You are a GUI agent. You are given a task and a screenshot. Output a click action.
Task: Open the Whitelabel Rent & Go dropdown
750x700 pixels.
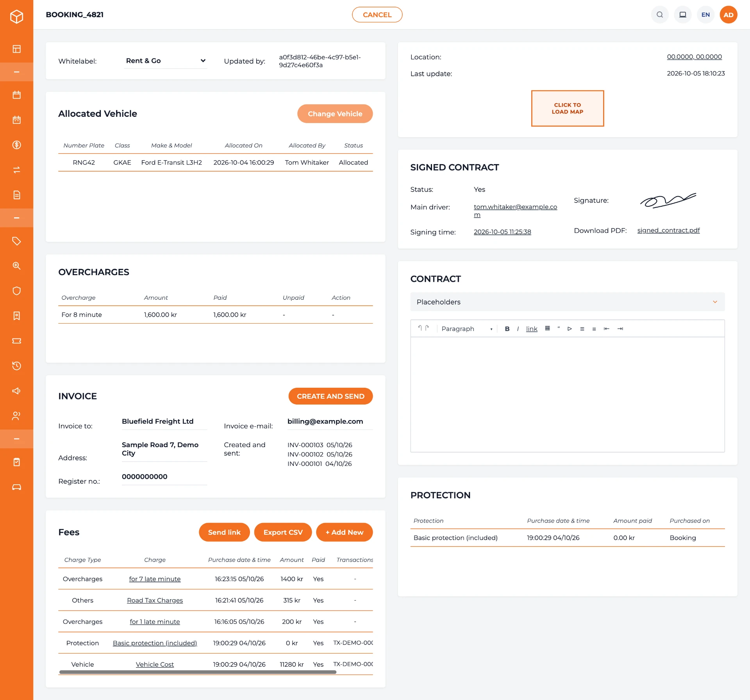166,61
